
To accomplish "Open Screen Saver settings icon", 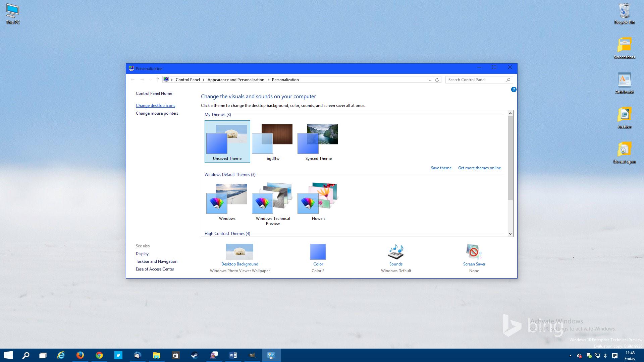I will [474, 252].
